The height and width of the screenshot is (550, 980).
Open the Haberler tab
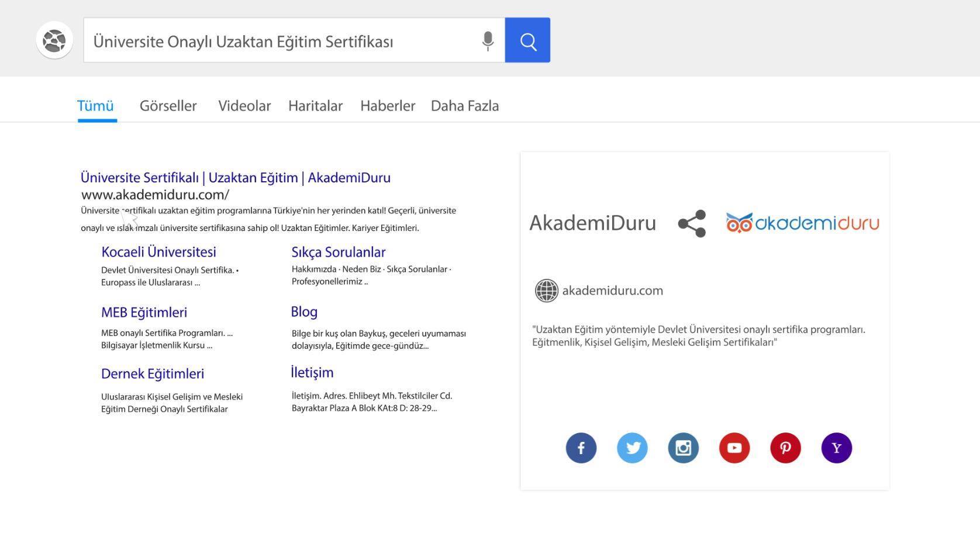point(388,106)
